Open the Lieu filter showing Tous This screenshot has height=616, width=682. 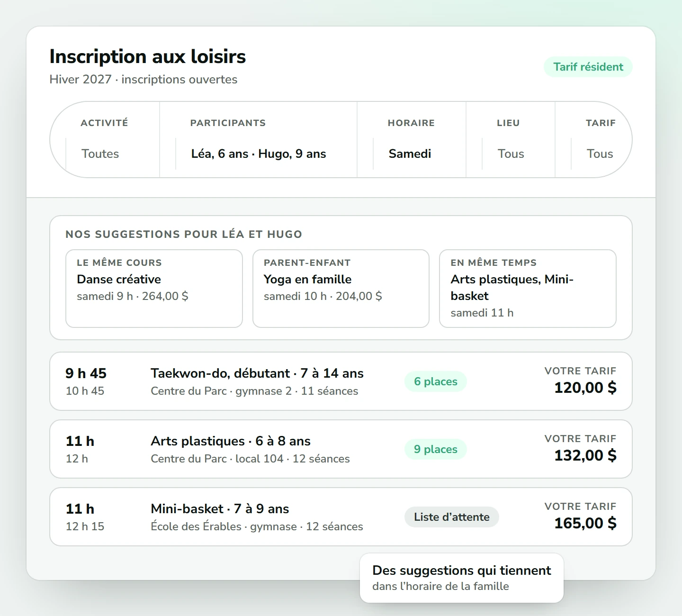pos(511,140)
